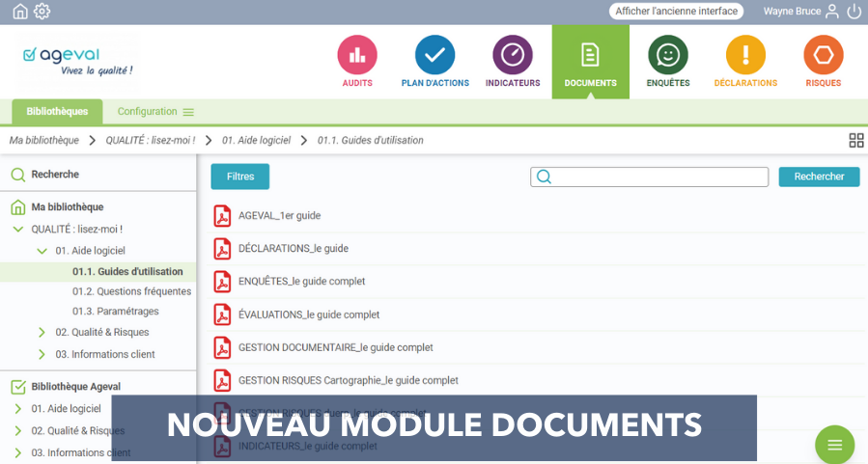
Task: Click the search field magnifier icon
Action: (544, 177)
